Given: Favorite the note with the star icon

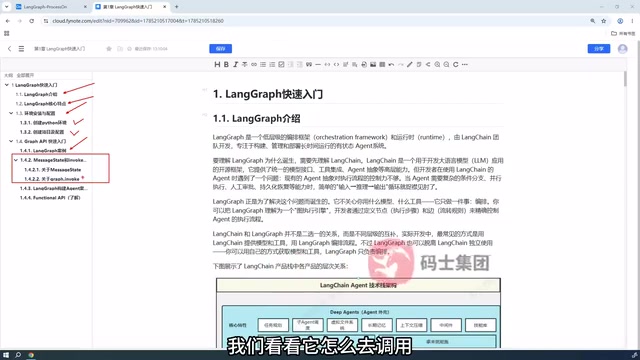Looking at the screenshot, I should (x=109, y=49).
